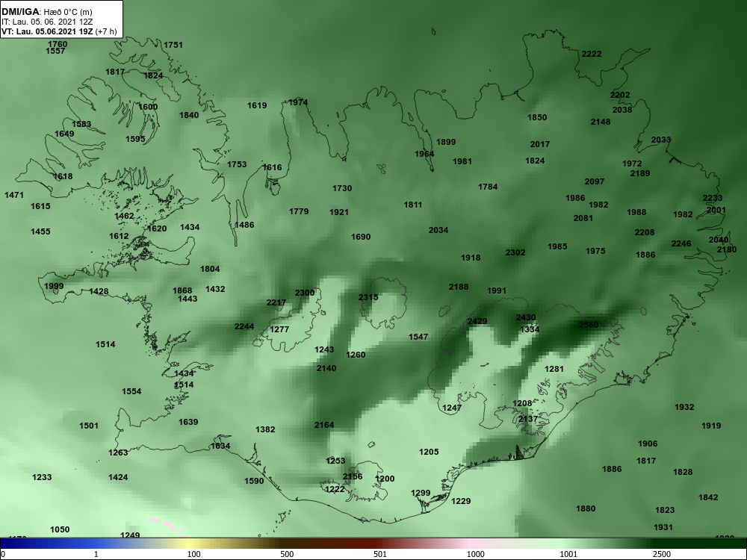Click the 2429 value label
Screen dimensions: 747x560
(x=477, y=321)
